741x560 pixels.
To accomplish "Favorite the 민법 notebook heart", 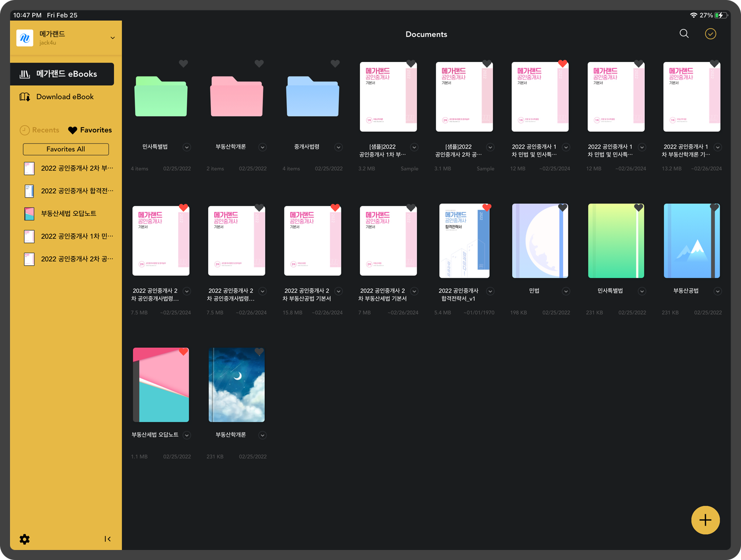I will point(563,208).
